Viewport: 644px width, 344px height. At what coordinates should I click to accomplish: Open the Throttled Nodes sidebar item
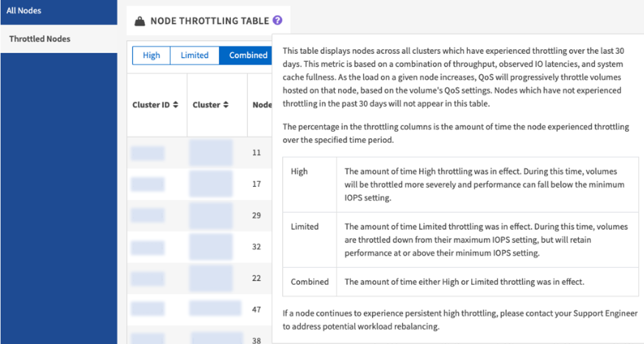tap(40, 39)
